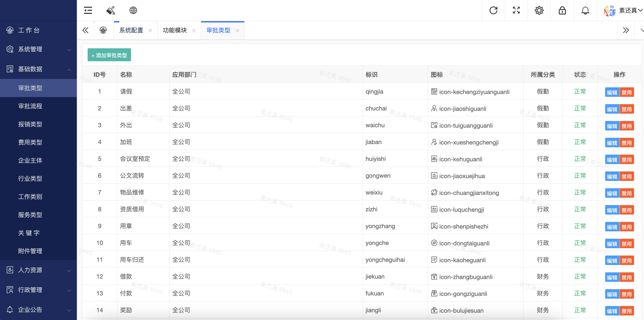The image size is (644, 320).
Task: Click the lock screen icon
Action: (x=562, y=10)
